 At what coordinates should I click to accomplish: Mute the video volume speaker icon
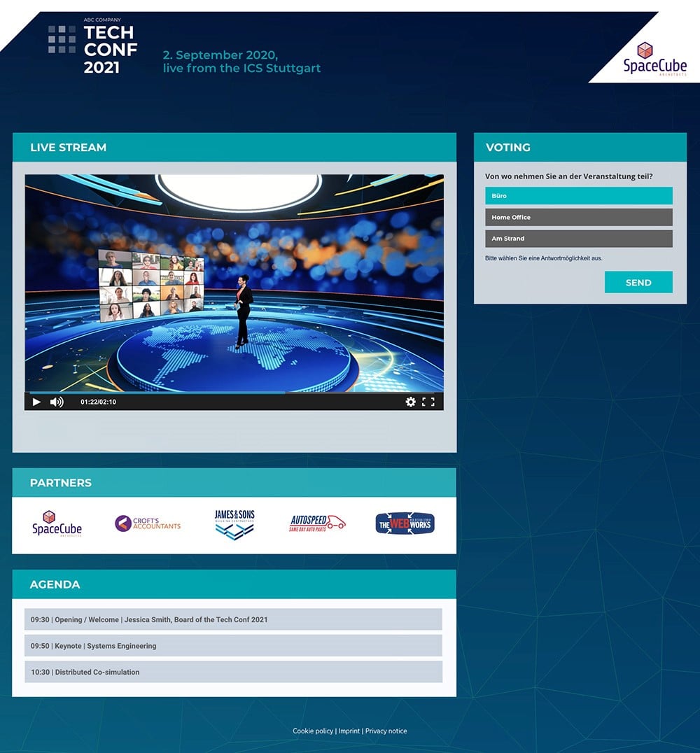coord(57,402)
